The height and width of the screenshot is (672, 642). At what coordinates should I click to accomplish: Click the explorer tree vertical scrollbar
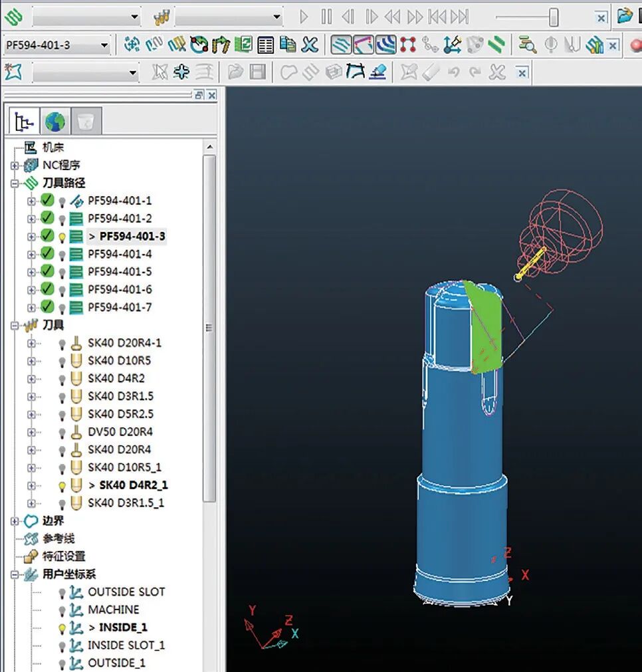click(x=209, y=328)
